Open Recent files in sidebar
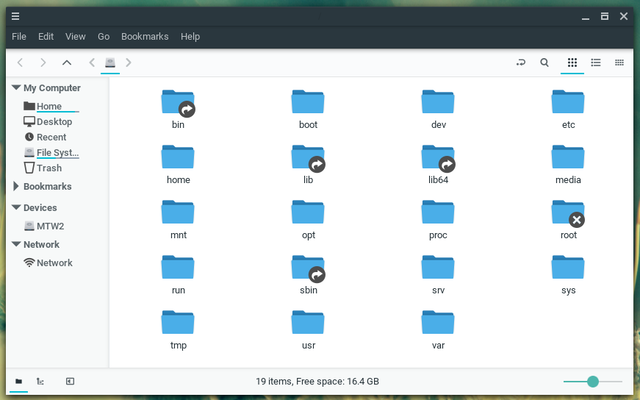Image resolution: width=640 pixels, height=400 pixels. 45,137
